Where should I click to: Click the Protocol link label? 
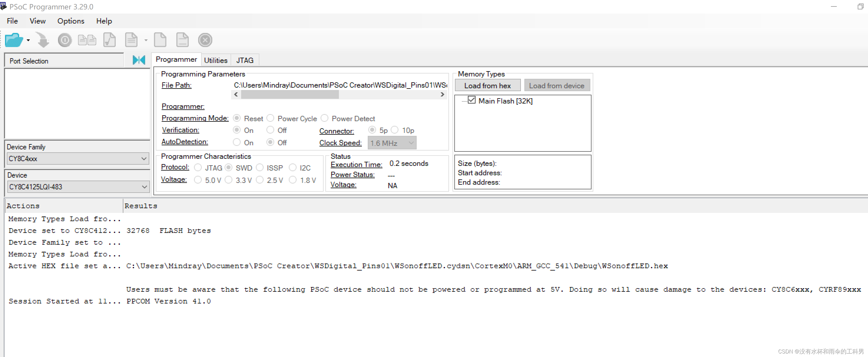pos(175,167)
